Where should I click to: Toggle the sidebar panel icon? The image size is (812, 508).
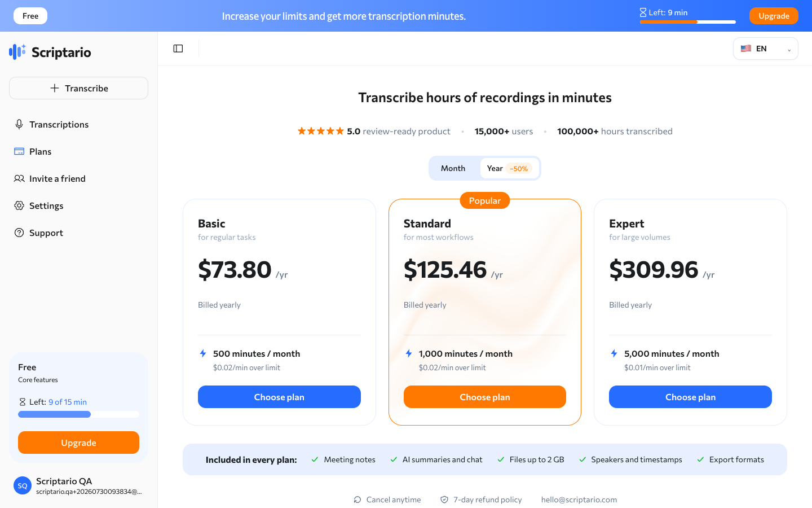(178, 49)
